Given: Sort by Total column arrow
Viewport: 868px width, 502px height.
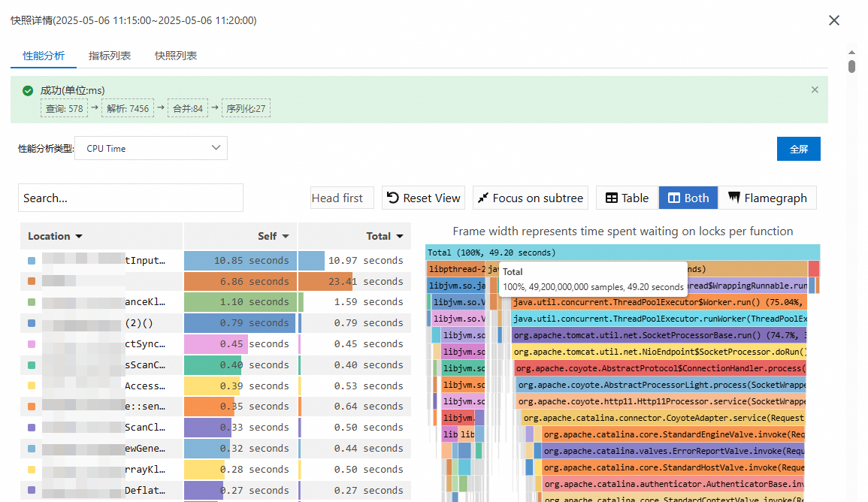Looking at the screenshot, I should click(400, 236).
